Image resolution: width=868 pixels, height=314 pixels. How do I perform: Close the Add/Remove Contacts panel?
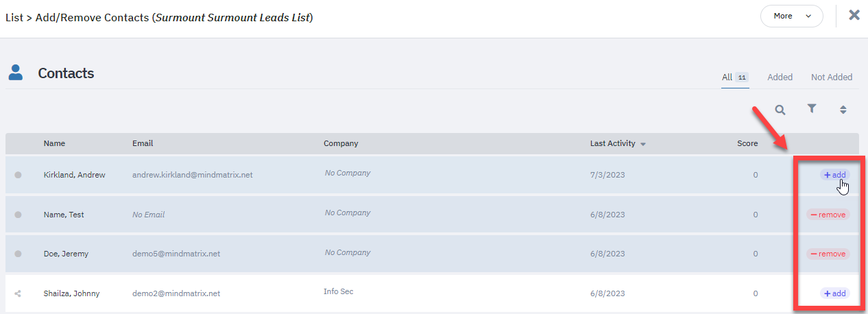coord(854,15)
